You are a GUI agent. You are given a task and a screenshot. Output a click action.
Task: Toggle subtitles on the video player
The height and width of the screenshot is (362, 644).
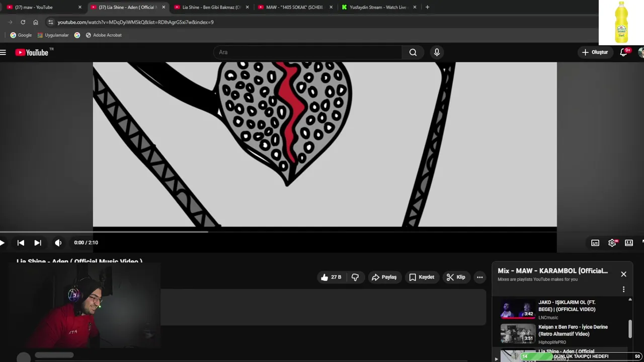pos(595,243)
